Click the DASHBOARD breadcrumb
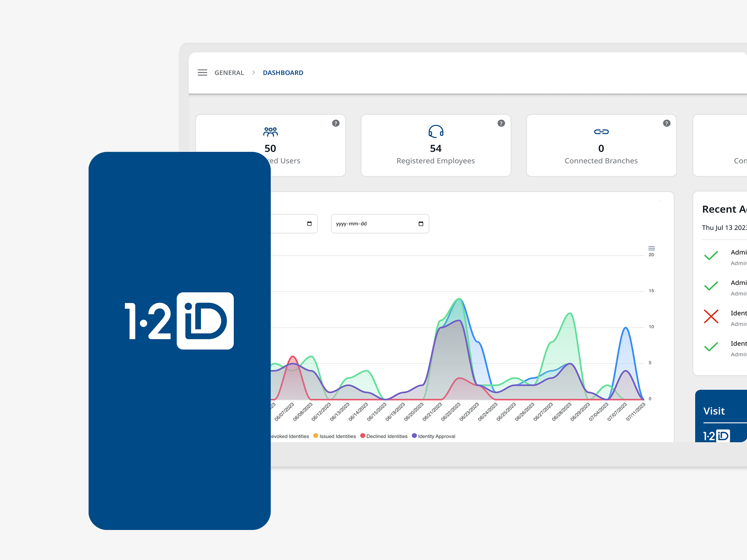 point(283,73)
